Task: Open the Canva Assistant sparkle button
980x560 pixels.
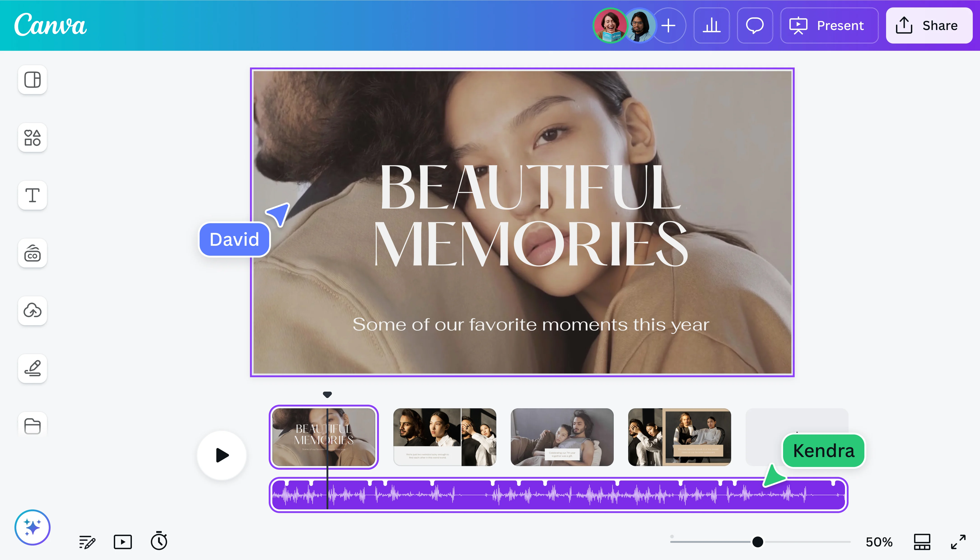Action: [33, 527]
